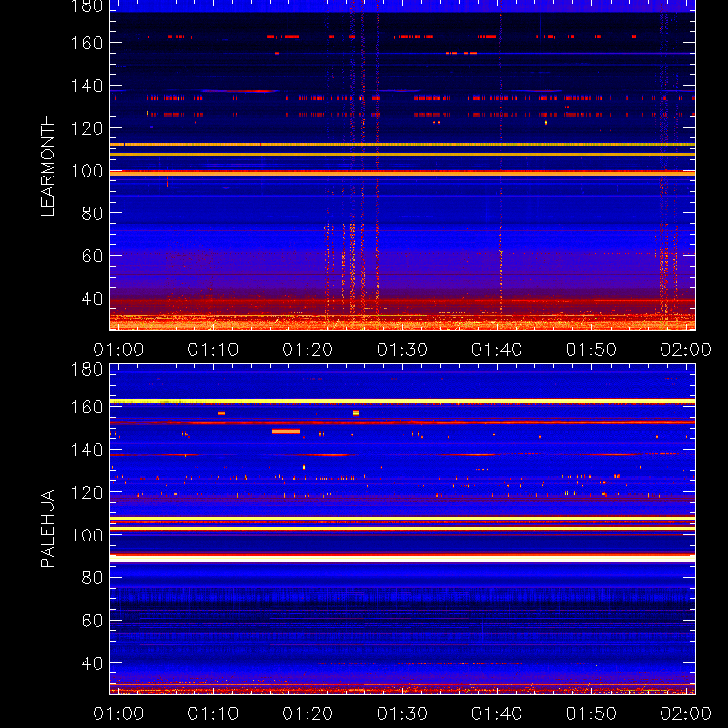Select the 140 frequency label on Learmonth plot
728x728 pixels.
(x=86, y=86)
